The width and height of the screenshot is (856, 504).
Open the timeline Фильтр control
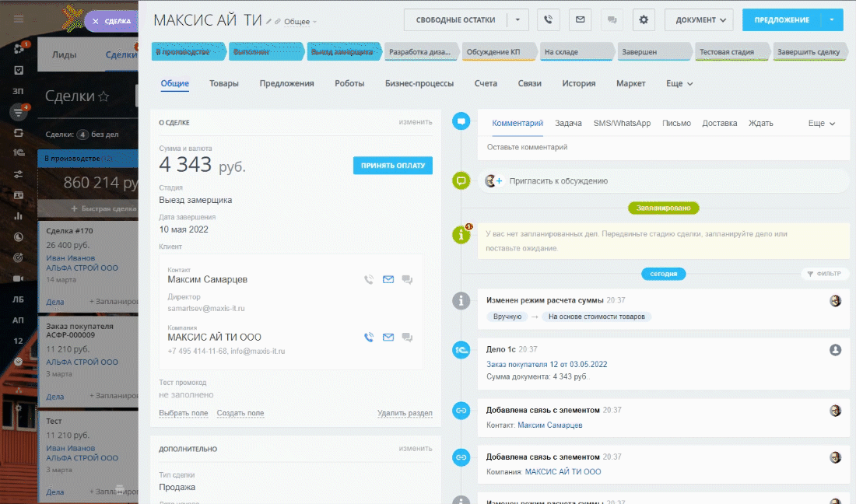(x=825, y=274)
